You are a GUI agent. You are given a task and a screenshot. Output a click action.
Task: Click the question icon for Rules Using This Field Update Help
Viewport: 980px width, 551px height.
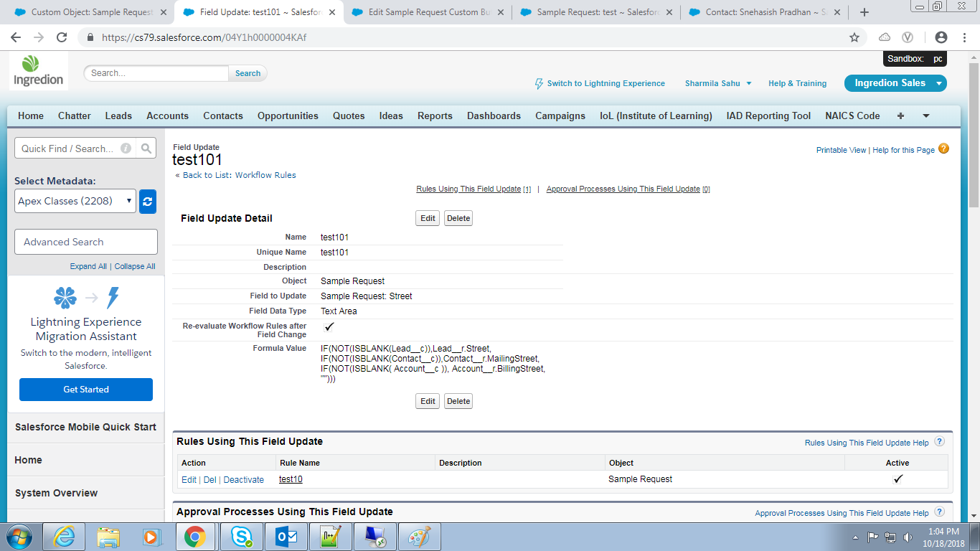[x=939, y=442]
